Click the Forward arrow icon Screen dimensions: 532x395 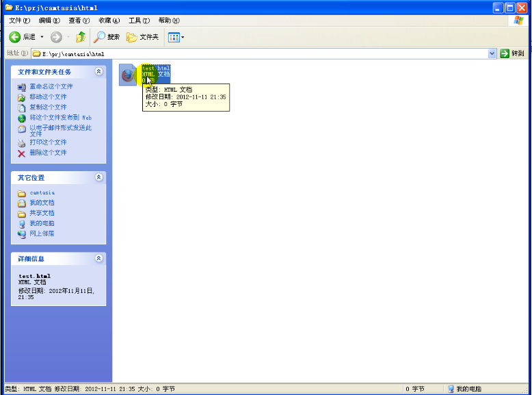[x=57, y=37]
